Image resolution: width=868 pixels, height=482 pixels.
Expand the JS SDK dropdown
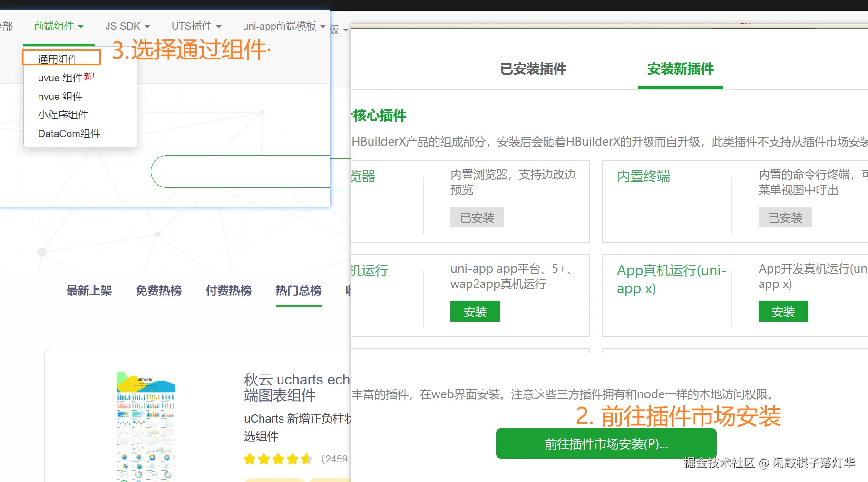pos(127,26)
